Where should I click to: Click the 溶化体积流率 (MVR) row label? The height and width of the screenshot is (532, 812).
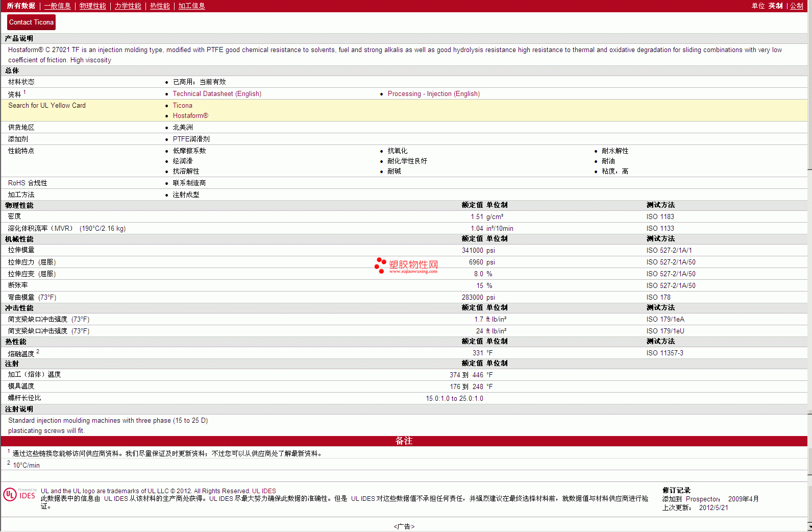pyautogui.click(x=67, y=229)
